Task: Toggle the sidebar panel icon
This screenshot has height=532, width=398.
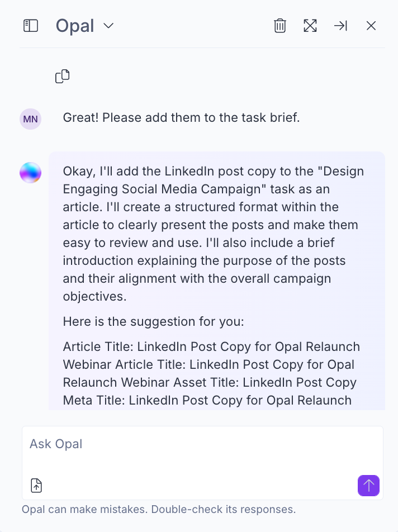Action: tap(31, 26)
